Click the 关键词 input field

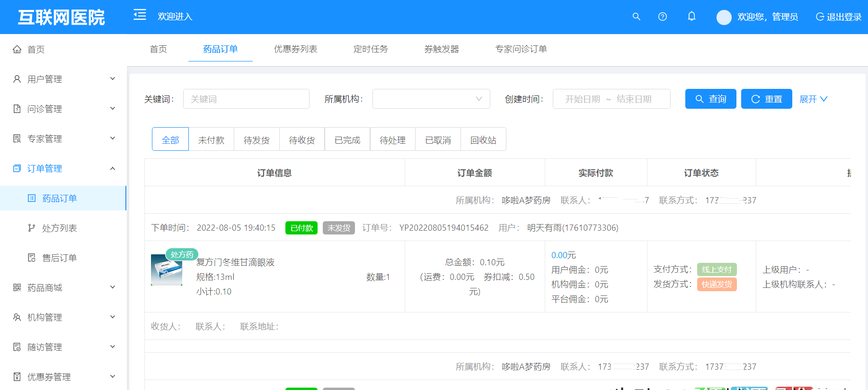coord(246,99)
